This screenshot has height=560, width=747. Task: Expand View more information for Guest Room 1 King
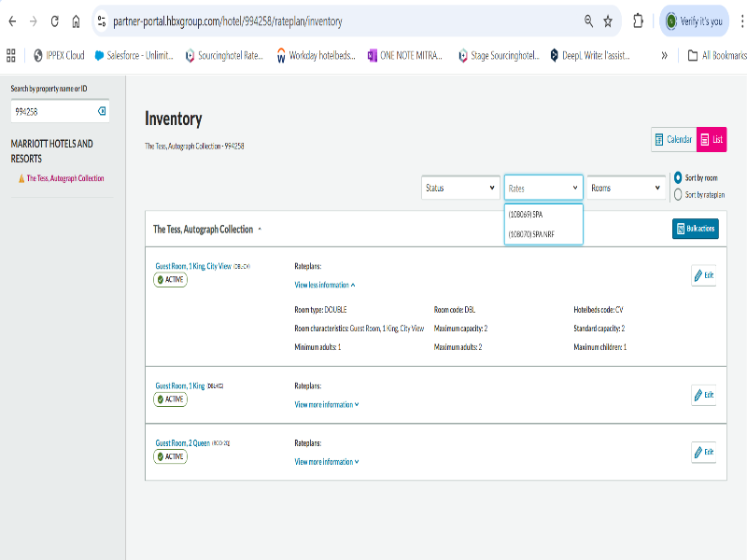(x=327, y=404)
